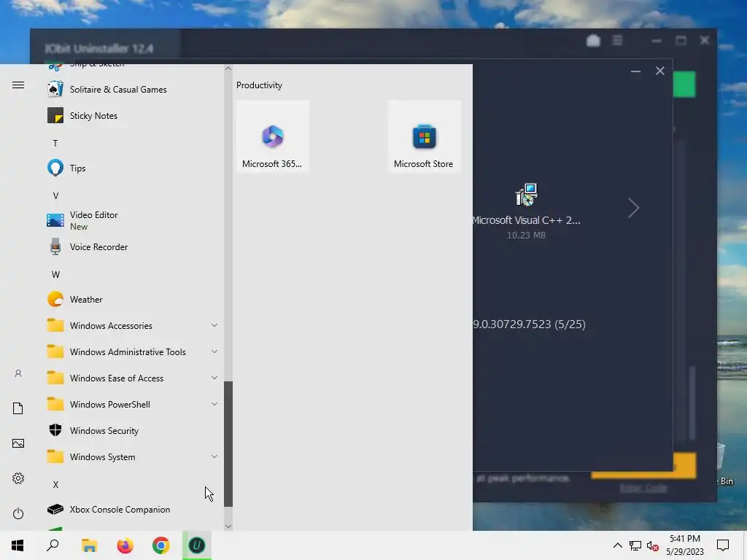The height and width of the screenshot is (560, 747).
Task: Jump to letter W section header
Action: [55, 275]
